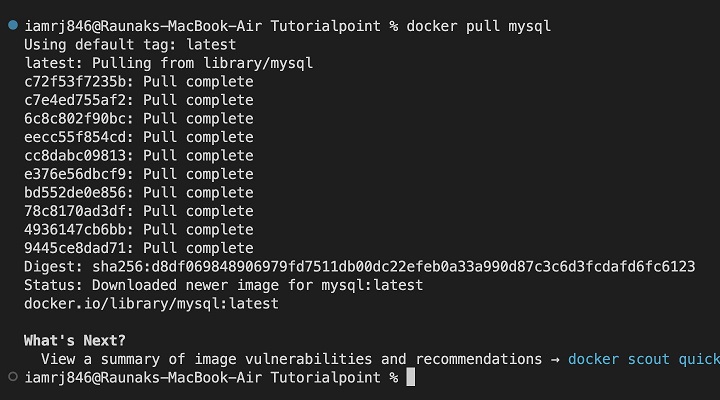Open the "docker scout quick" link
Viewport: 720px width, 400px height.
643,359
